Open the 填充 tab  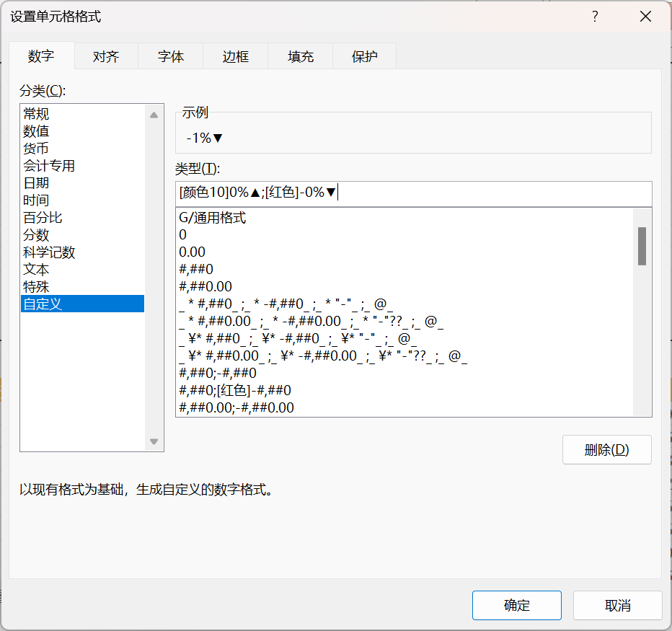pos(300,56)
